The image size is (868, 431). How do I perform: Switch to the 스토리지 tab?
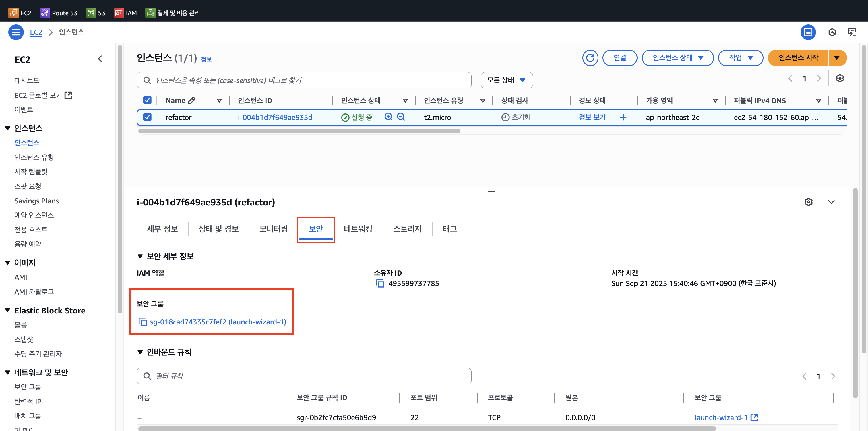pyautogui.click(x=407, y=229)
